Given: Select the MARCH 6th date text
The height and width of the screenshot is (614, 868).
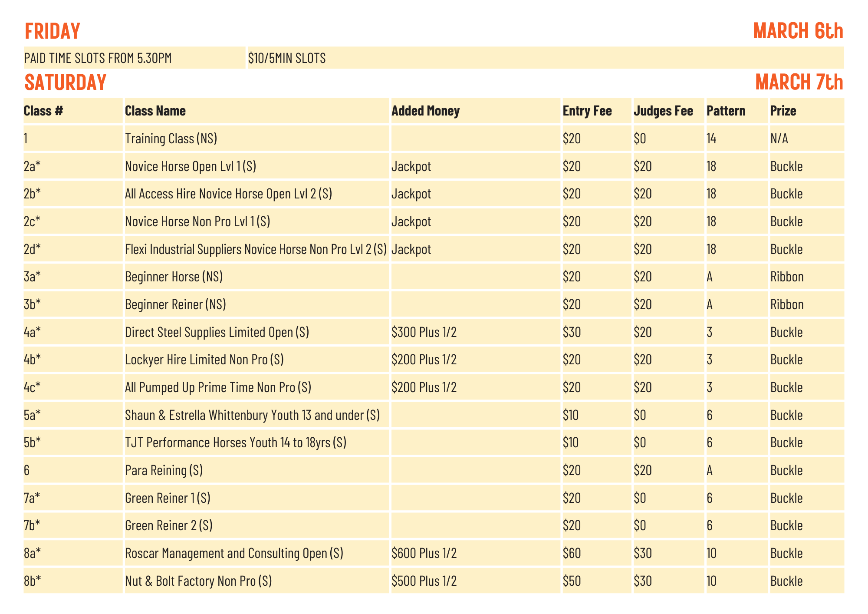Looking at the screenshot, I should (x=798, y=31).
